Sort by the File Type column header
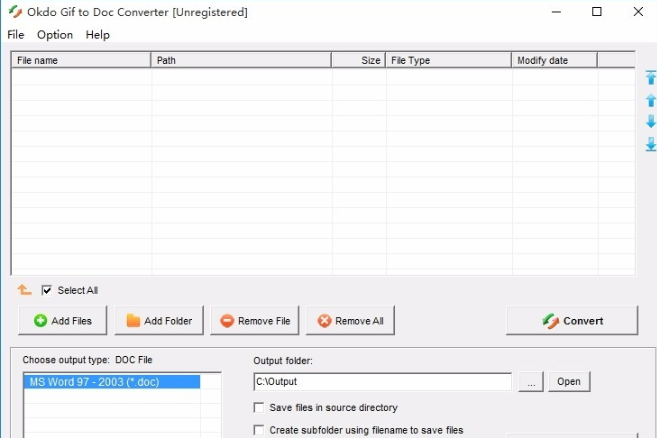 pos(448,60)
